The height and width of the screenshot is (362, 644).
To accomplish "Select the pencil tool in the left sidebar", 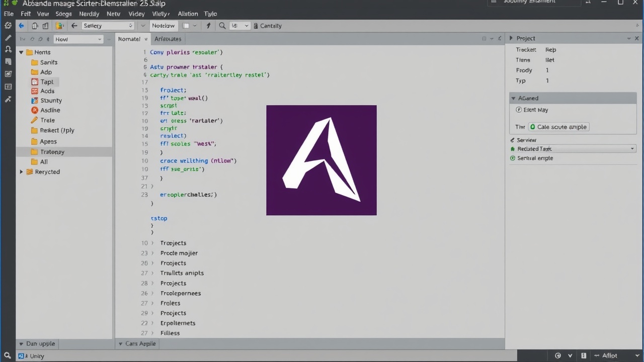I will (x=8, y=38).
